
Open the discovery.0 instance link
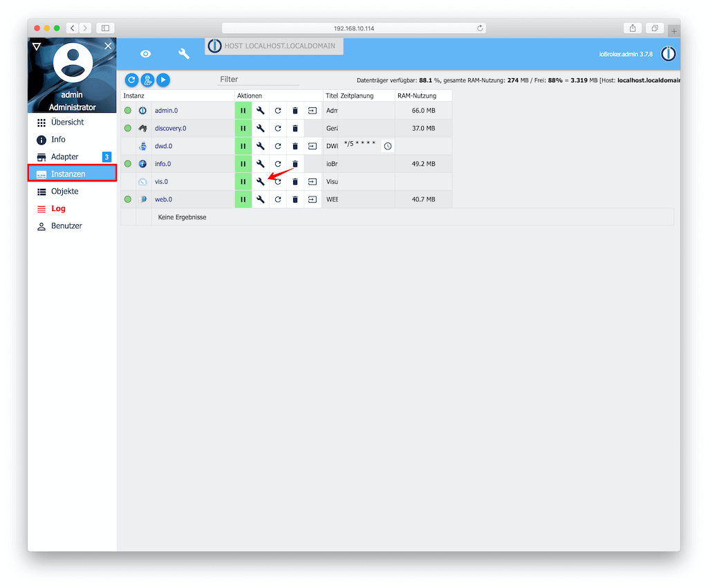coord(170,128)
